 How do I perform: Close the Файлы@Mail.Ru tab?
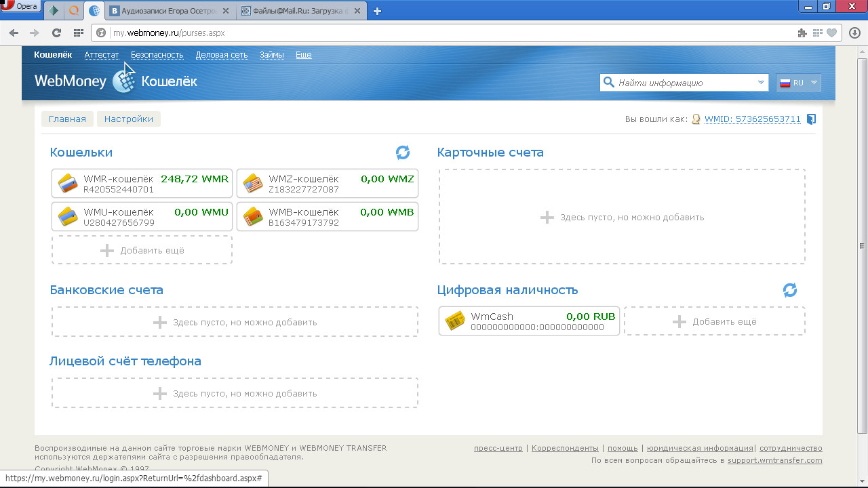click(359, 11)
